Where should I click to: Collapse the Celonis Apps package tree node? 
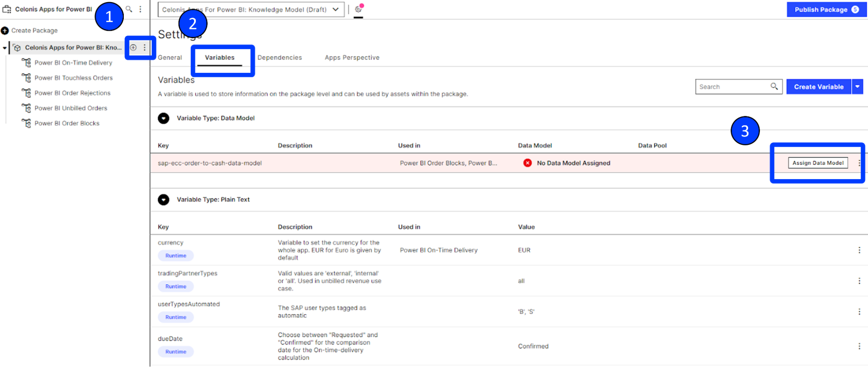pos(4,48)
